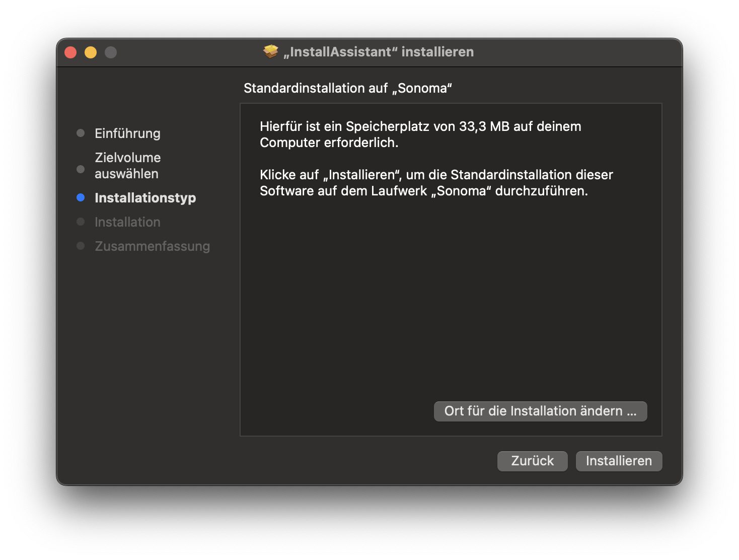
Task: Select the Einführung step in sidebar
Action: (127, 133)
